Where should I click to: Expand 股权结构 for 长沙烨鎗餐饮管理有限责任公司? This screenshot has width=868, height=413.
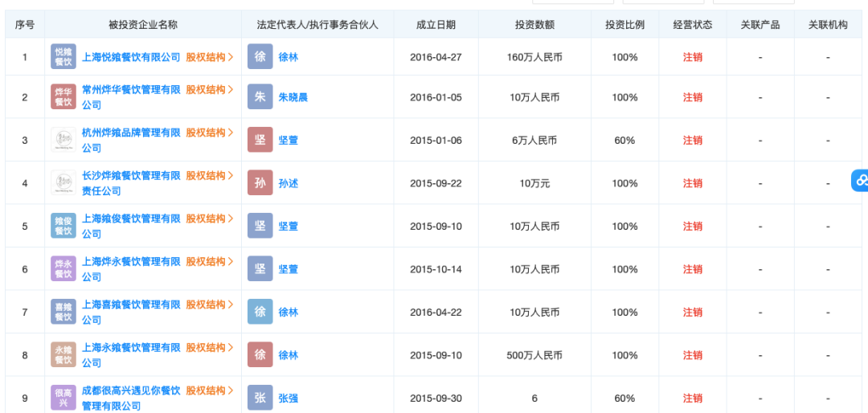click(x=210, y=175)
